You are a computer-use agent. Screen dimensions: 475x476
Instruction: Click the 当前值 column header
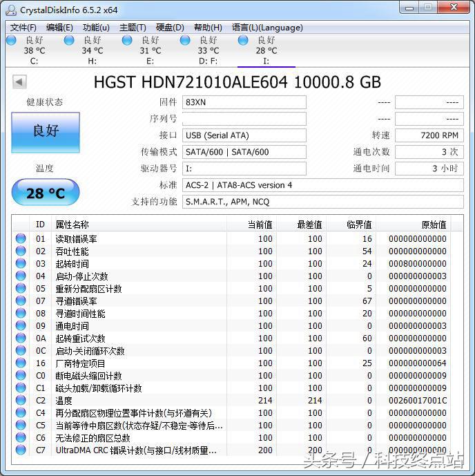251,225
